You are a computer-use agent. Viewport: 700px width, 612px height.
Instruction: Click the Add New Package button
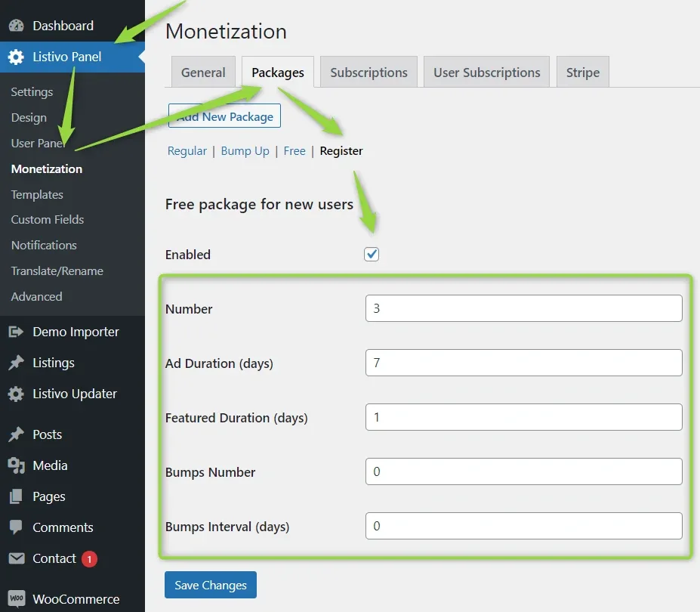(x=224, y=116)
